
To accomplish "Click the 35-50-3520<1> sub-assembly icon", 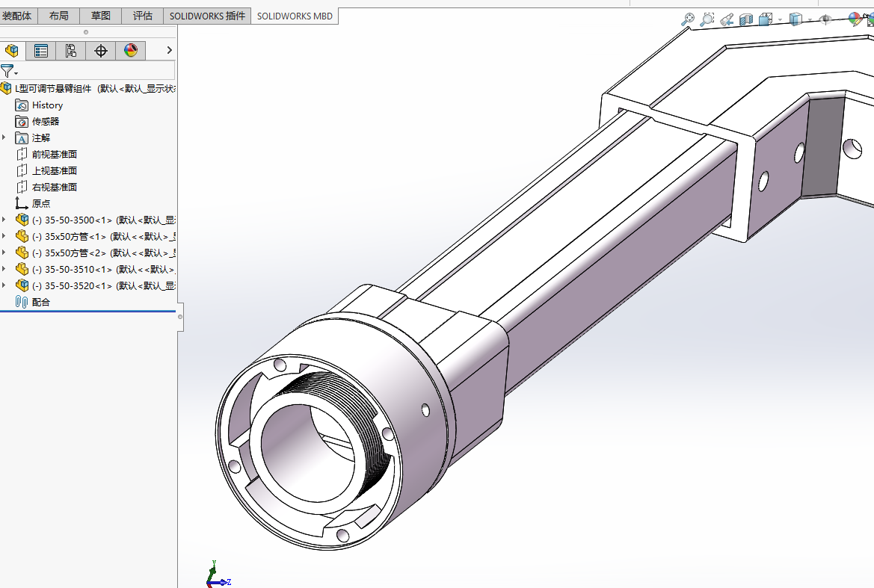I will tap(22, 285).
